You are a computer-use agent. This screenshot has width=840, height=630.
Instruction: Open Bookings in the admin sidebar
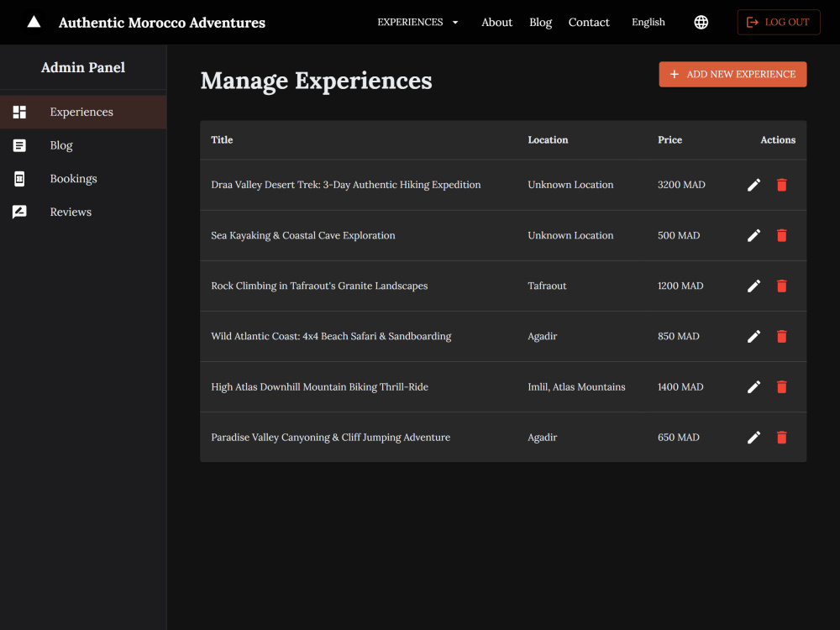point(83,178)
